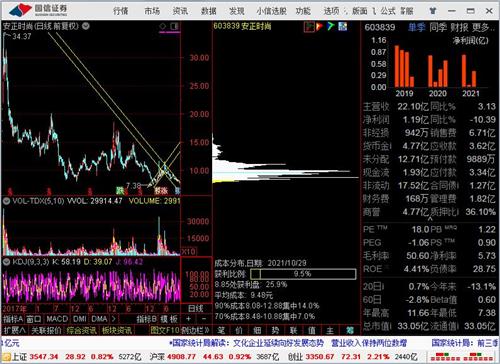Screen dimensions: 500x364
Task: Open the 数据 menu
Action: point(209,11)
